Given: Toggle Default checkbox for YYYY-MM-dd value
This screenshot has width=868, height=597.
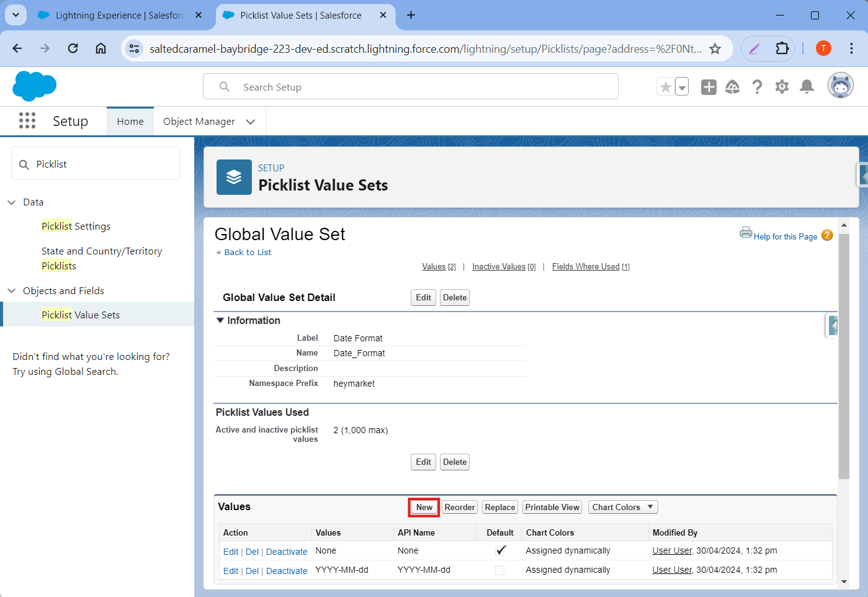Looking at the screenshot, I should 499,570.
